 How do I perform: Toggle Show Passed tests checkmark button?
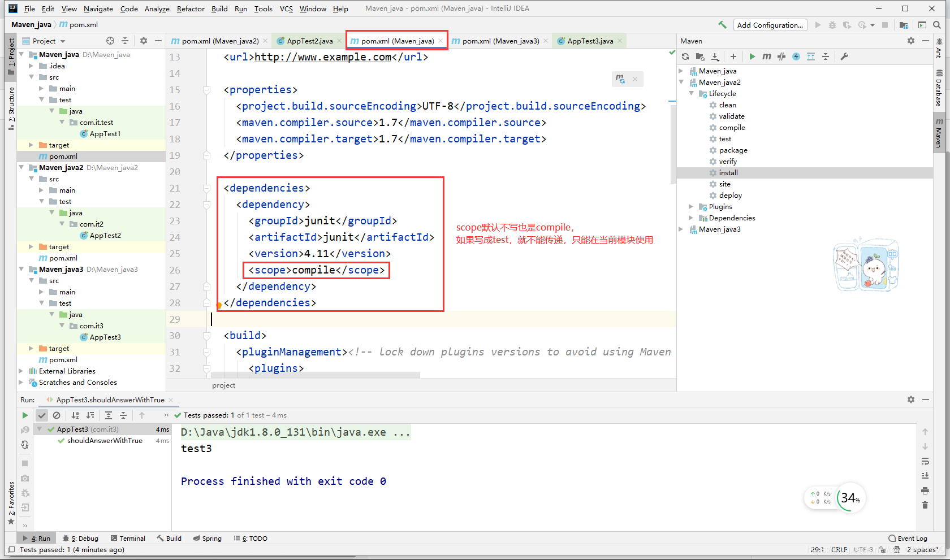[x=42, y=415]
